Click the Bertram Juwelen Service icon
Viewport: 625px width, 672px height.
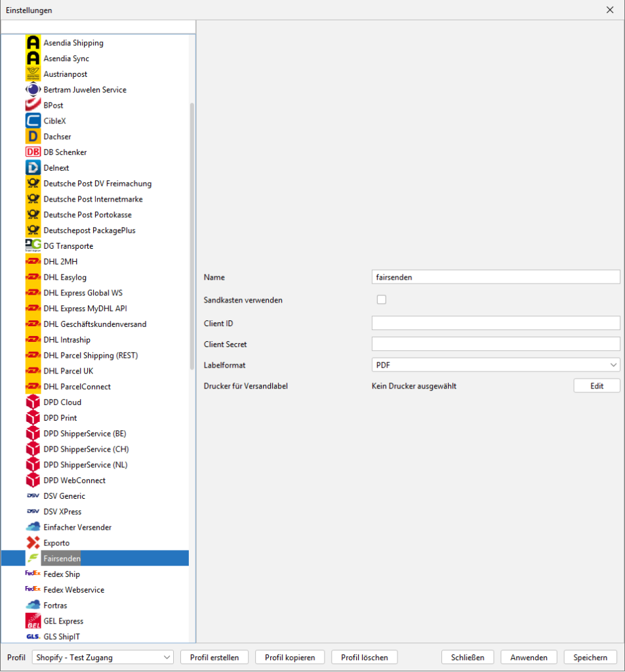tap(33, 90)
